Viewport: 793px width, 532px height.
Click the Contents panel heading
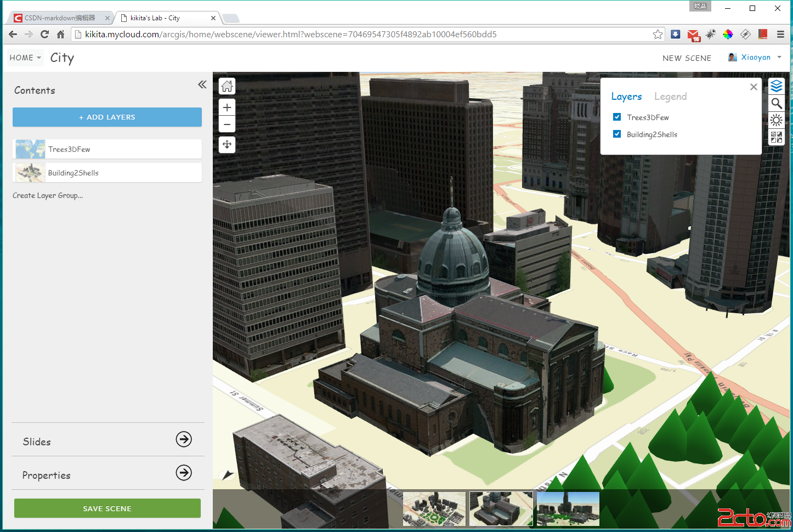[35, 90]
